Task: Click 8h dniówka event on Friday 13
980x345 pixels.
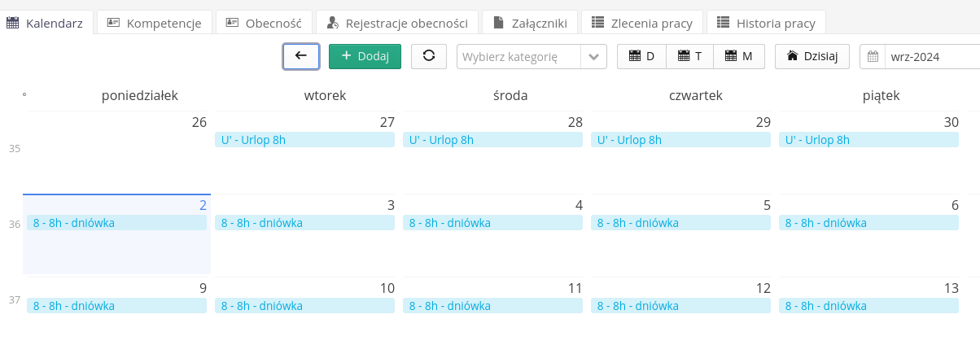Action: point(868,306)
